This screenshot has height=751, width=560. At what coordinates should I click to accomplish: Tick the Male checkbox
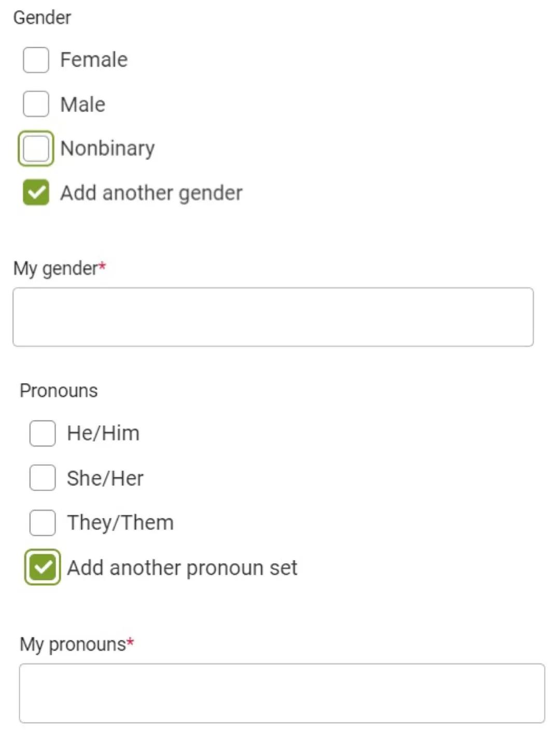tap(36, 104)
